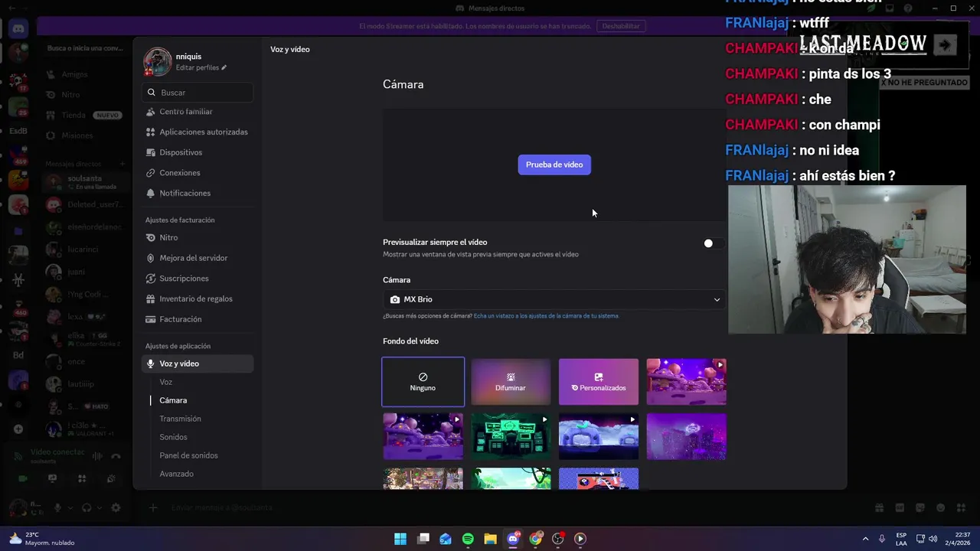Open Spotify from the taskbar

click(468, 539)
